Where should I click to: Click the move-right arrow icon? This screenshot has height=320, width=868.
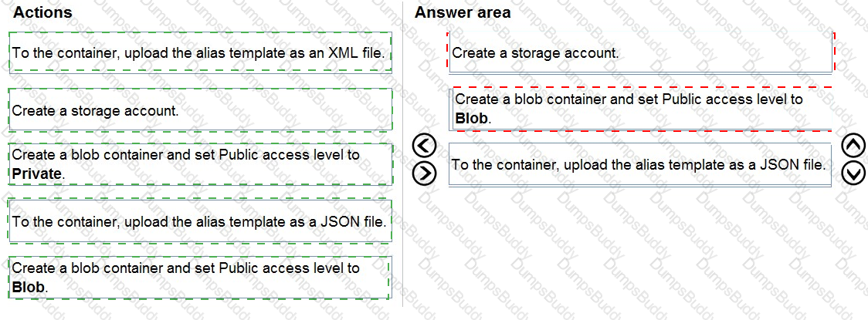(423, 173)
